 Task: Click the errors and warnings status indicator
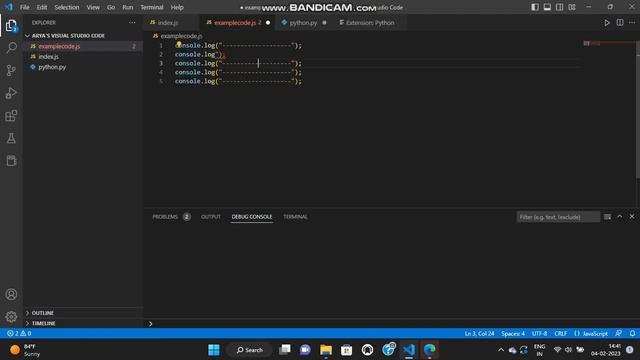click(19, 333)
